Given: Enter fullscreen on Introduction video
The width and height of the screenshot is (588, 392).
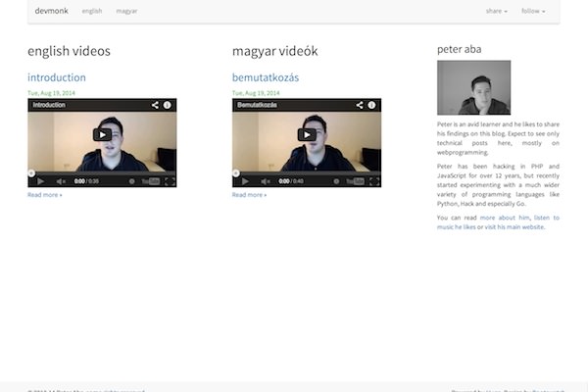Looking at the screenshot, I should pyautogui.click(x=170, y=181).
